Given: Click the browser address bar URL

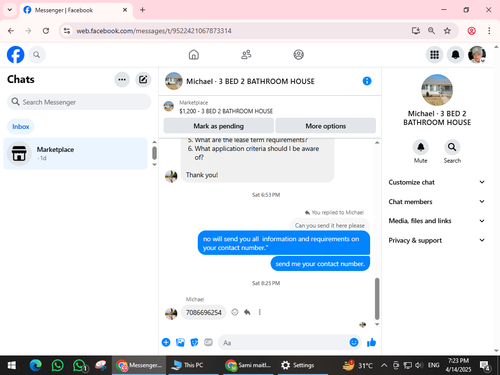Looking at the screenshot, I should click(154, 31).
